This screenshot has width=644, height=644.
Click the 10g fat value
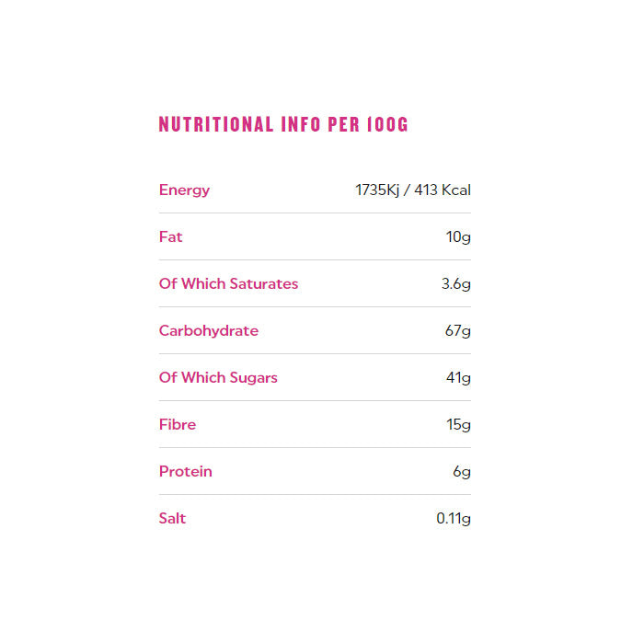pyautogui.click(x=458, y=237)
